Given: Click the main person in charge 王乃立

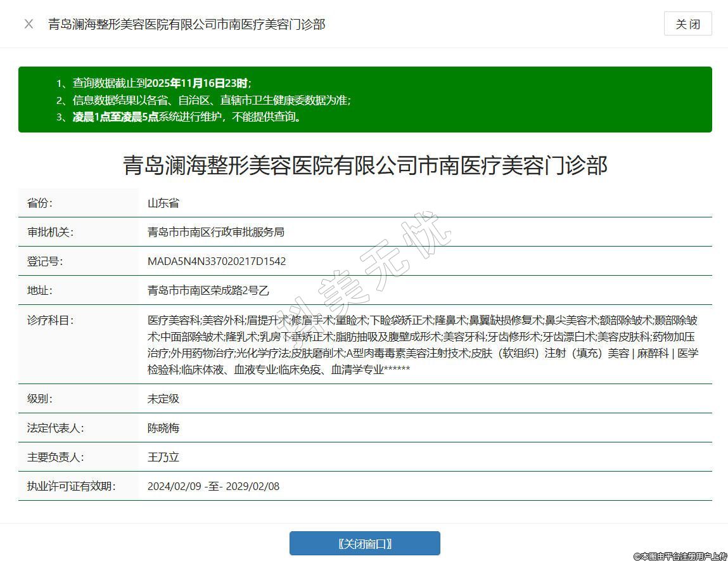Looking at the screenshot, I should click(163, 457).
